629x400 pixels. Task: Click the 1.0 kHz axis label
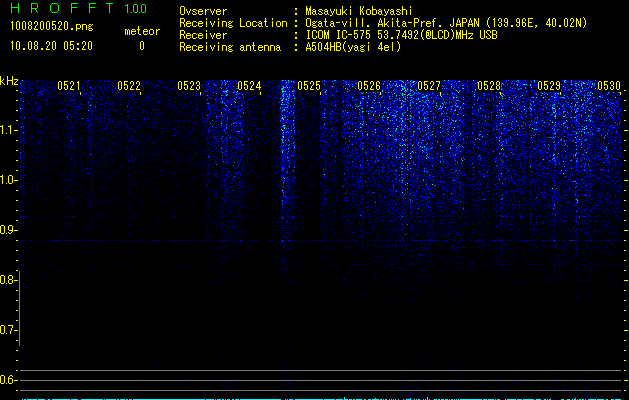pos(9,180)
